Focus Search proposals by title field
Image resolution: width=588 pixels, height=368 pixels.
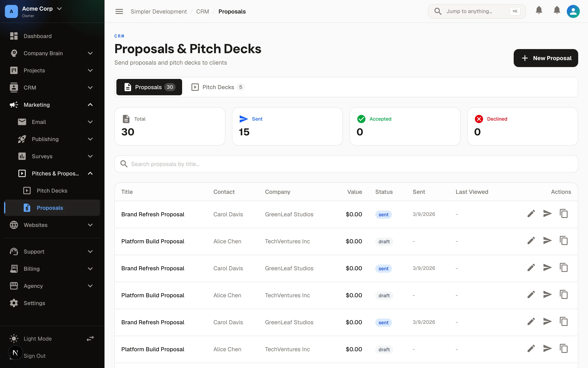[346, 164]
